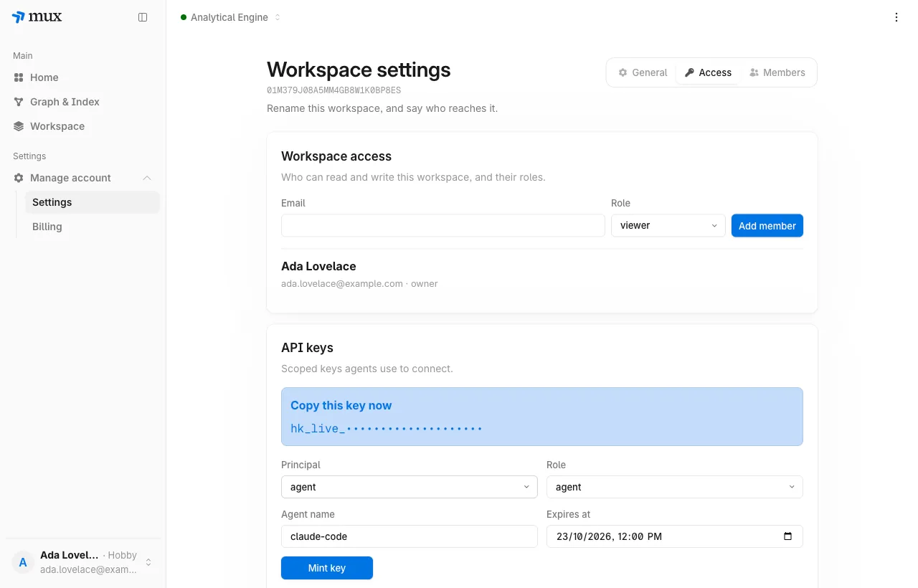This screenshot has width=918, height=588.
Task: Collapse the sidebar panel icon
Action: click(143, 17)
